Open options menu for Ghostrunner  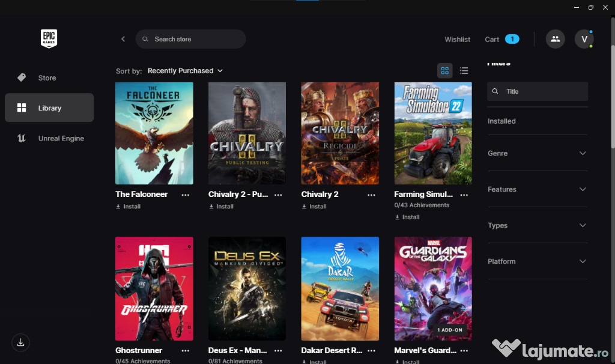click(x=186, y=351)
